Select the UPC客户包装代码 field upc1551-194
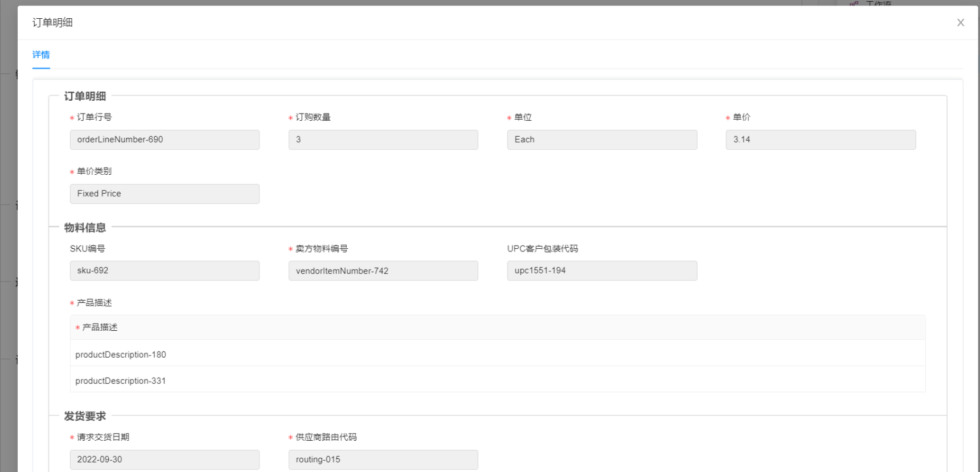Image resolution: width=980 pixels, height=472 pixels. click(x=602, y=270)
